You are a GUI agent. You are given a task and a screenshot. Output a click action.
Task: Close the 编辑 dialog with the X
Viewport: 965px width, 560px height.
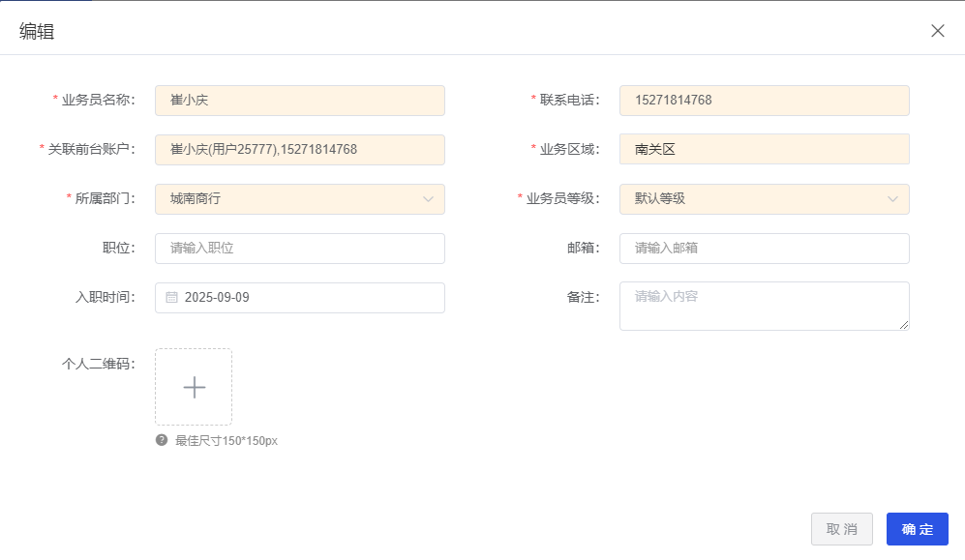937,30
